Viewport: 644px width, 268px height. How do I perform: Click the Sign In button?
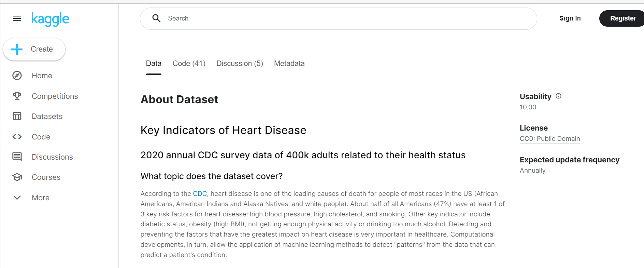tap(570, 18)
